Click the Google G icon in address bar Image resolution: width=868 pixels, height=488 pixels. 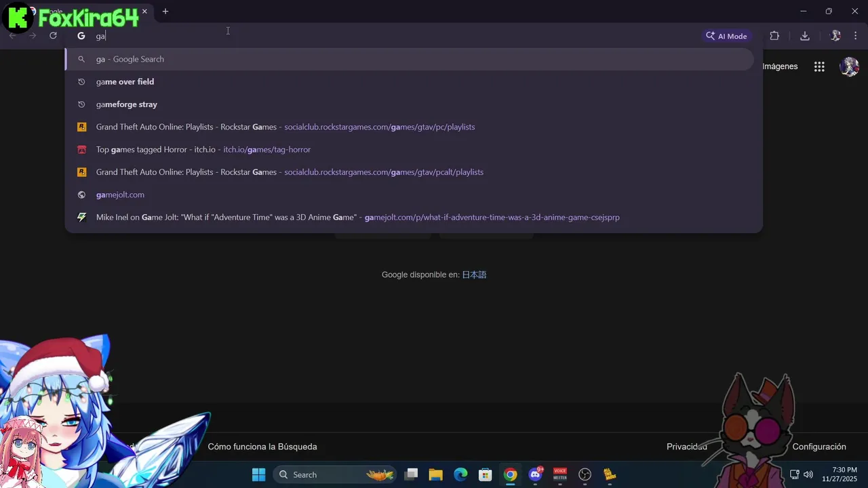81,36
